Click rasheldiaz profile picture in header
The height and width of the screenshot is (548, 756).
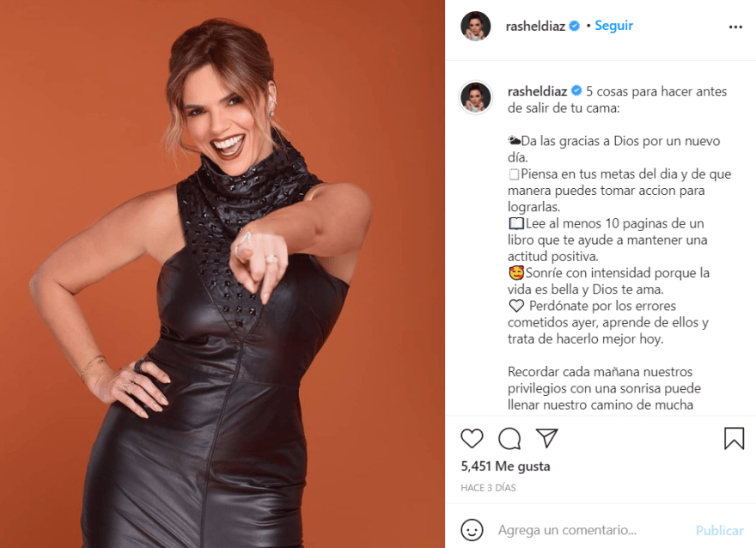(x=475, y=26)
